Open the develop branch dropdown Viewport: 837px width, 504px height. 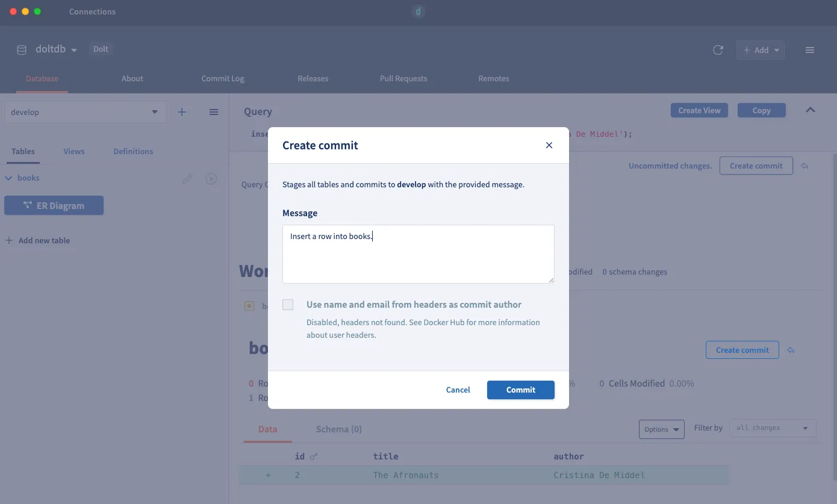point(86,112)
